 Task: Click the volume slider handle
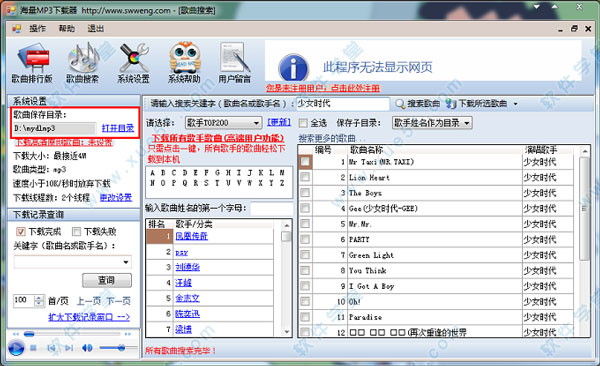click(x=121, y=348)
